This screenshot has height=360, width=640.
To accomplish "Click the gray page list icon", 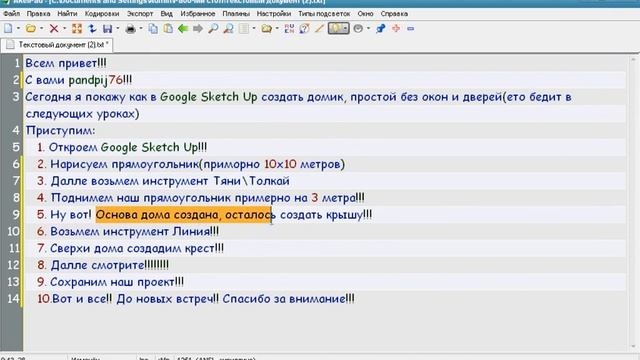I will pyautogui.click(x=244, y=29).
